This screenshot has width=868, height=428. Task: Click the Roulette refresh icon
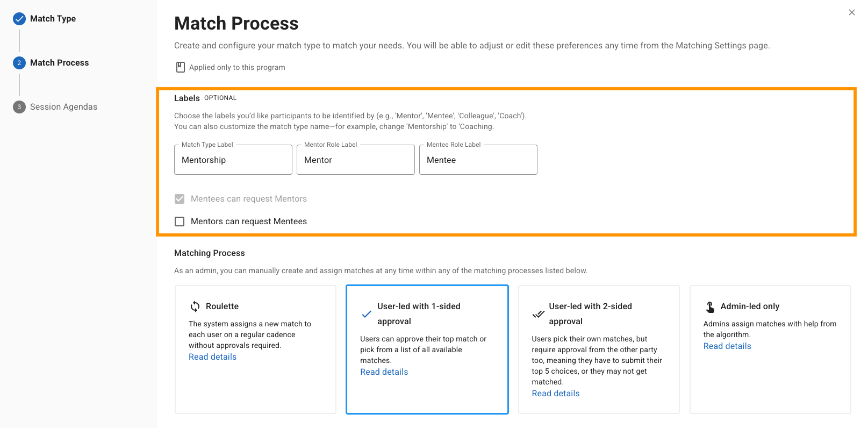[x=195, y=306]
